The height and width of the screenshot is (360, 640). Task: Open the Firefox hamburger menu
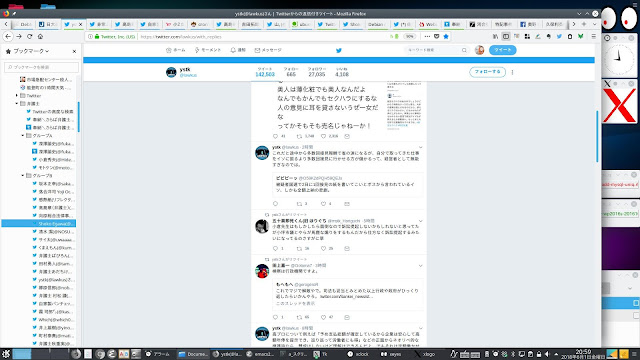(x=593, y=36)
